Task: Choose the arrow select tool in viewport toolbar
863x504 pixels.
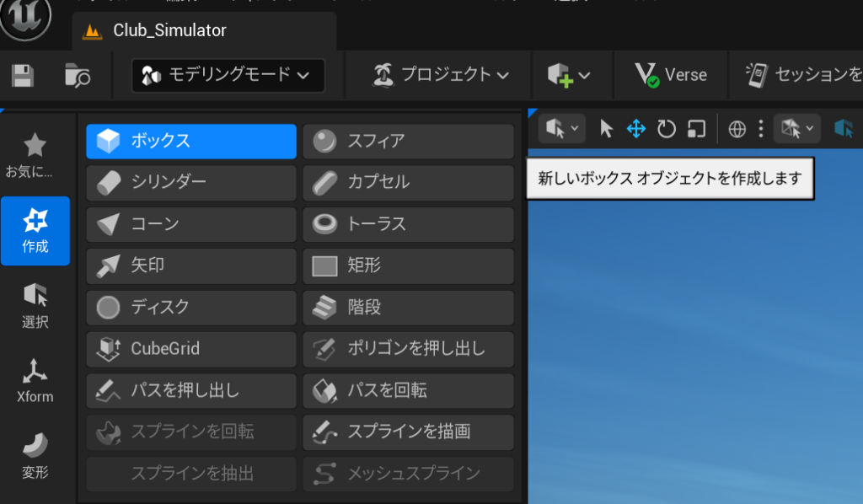Action: (606, 129)
